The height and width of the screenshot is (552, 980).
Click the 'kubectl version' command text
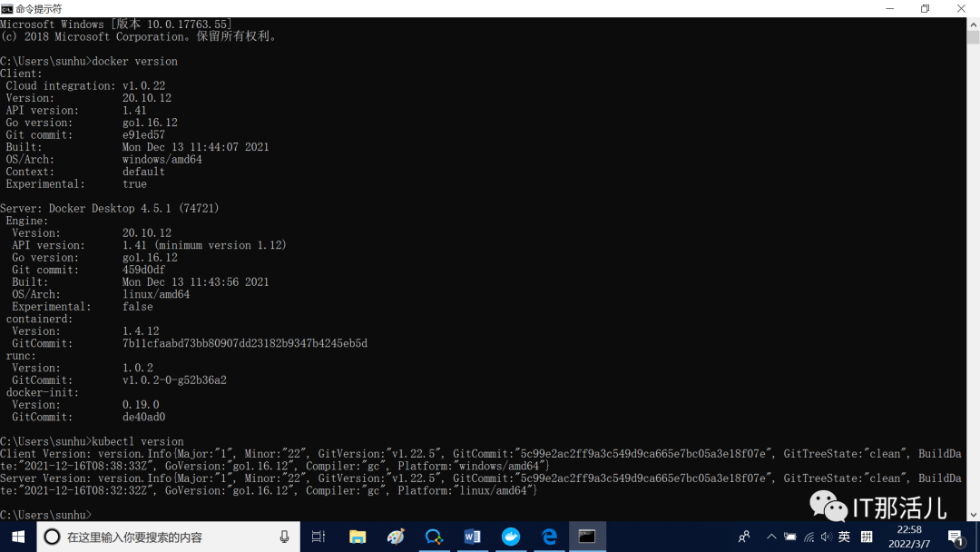pos(138,441)
